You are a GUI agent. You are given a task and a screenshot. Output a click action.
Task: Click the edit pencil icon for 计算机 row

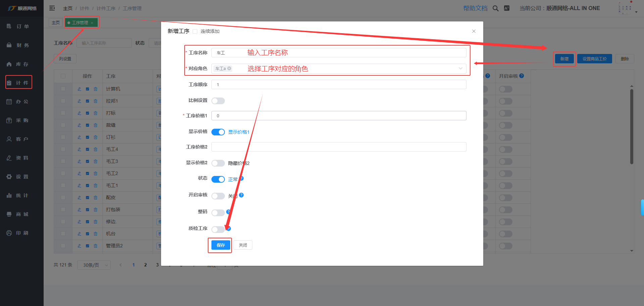tap(80, 89)
